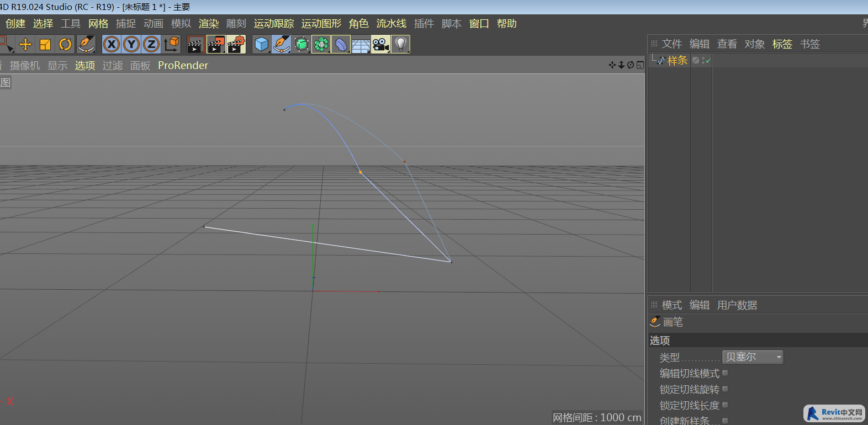Open the 渲染 menu
The image size is (868, 425).
tap(209, 24)
